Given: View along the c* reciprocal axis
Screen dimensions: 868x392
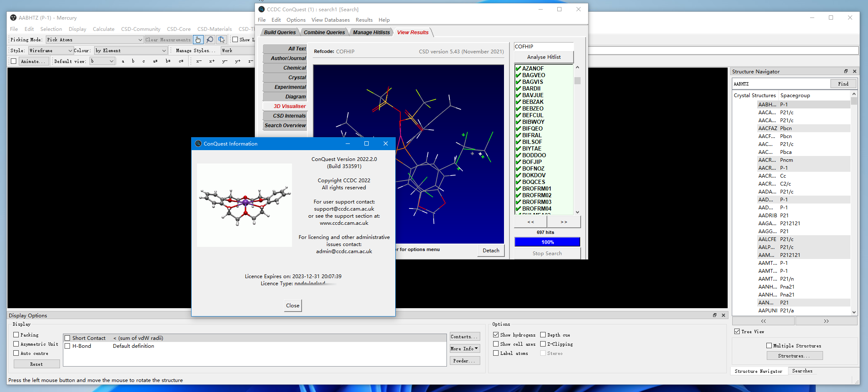Looking at the screenshot, I should pos(181,61).
